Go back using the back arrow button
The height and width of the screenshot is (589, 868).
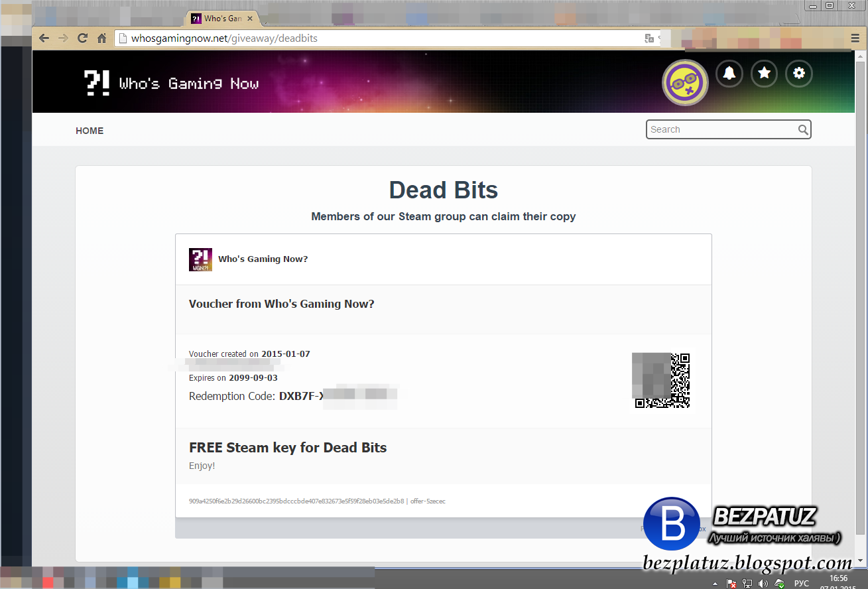pyautogui.click(x=44, y=38)
